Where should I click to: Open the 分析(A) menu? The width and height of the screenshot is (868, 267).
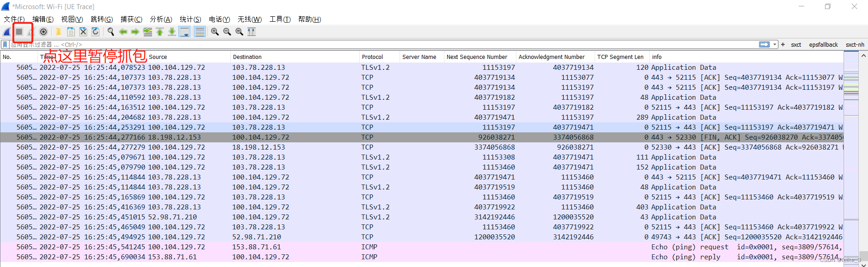click(161, 19)
